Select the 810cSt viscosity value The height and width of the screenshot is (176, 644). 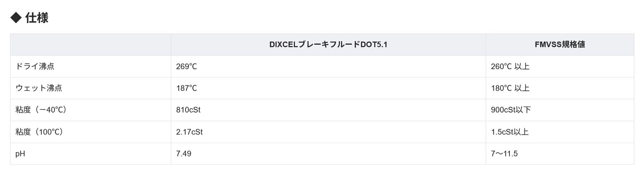click(188, 110)
